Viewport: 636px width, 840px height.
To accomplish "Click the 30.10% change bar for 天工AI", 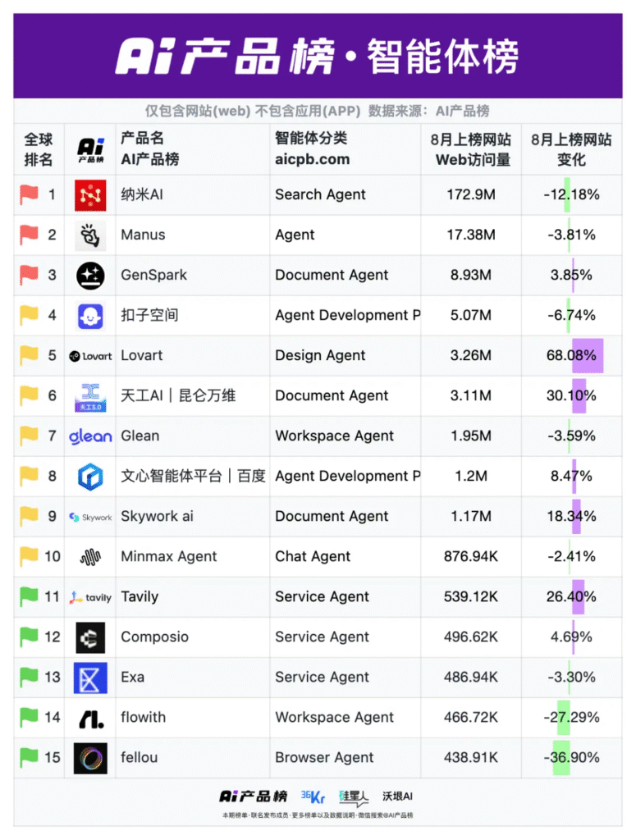I will click(579, 396).
